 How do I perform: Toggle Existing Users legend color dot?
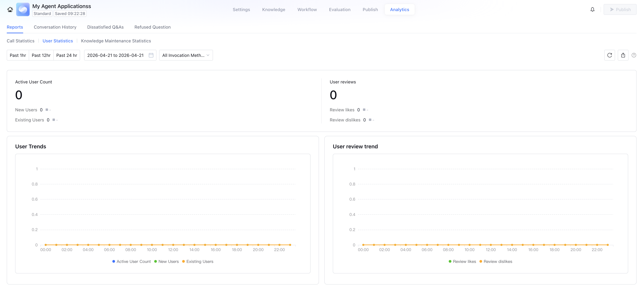point(184,262)
